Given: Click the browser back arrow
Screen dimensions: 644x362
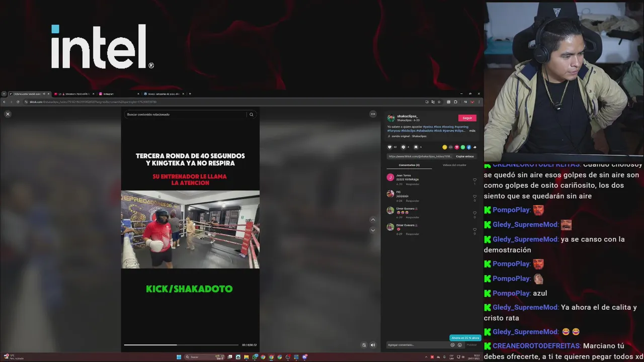Looking at the screenshot, I should pyautogui.click(x=4, y=102).
